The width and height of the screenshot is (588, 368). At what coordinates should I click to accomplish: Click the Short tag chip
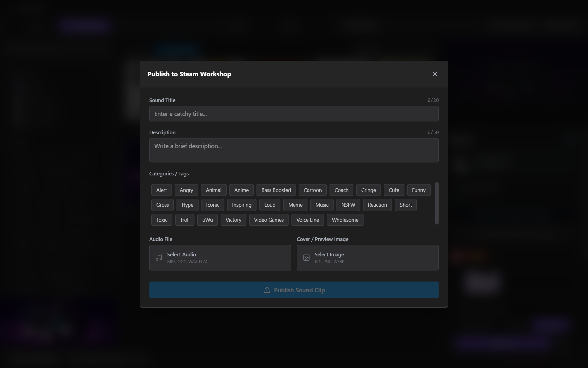click(406, 205)
